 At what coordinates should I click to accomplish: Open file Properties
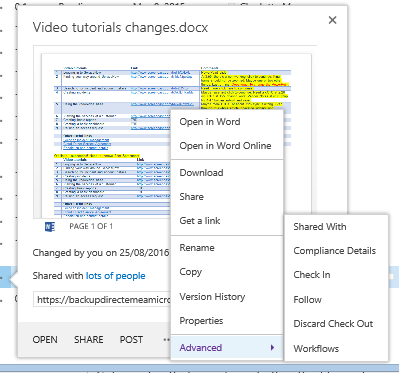point(227,321)
